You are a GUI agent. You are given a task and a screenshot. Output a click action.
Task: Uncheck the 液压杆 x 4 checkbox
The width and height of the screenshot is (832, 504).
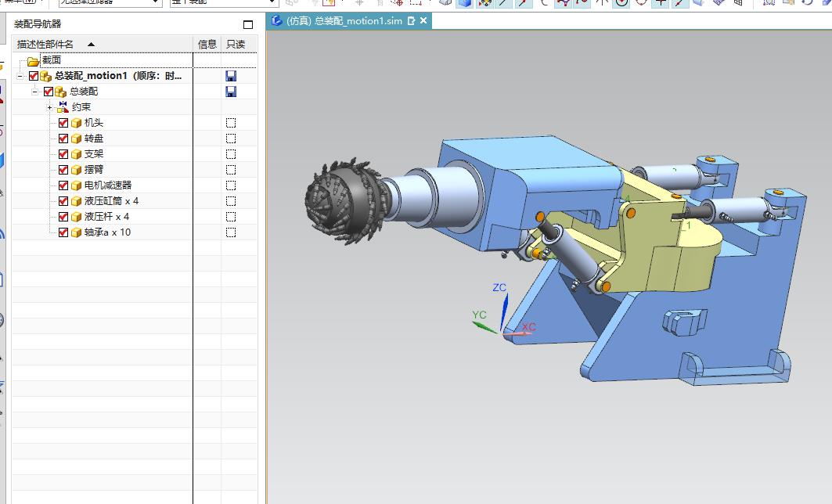click(63, 217)
